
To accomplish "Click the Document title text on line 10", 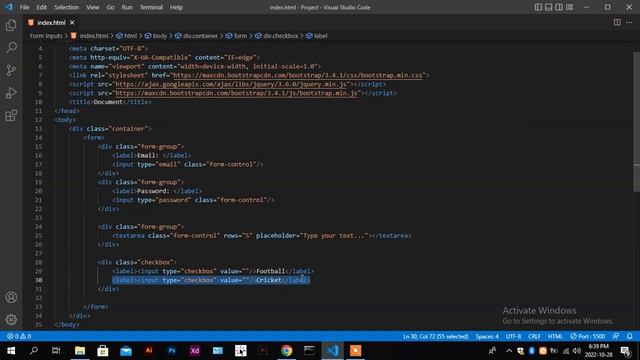I will (108, 102).
